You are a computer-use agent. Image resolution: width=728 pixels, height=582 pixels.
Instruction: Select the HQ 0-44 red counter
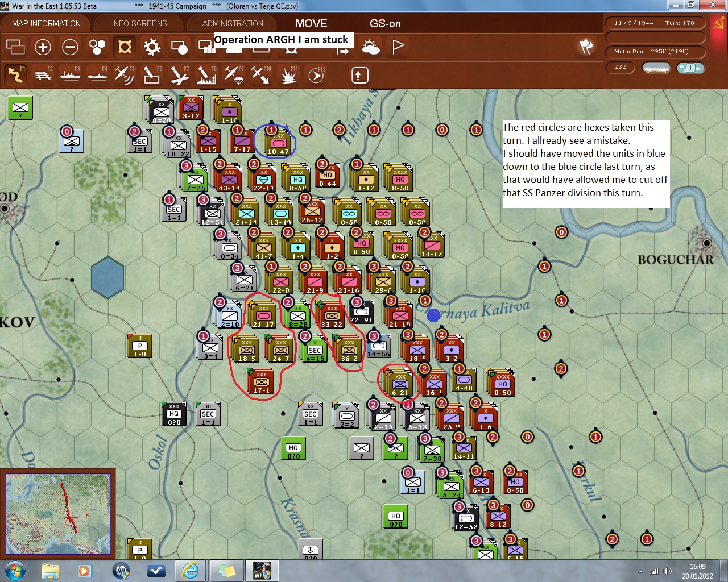328,176
